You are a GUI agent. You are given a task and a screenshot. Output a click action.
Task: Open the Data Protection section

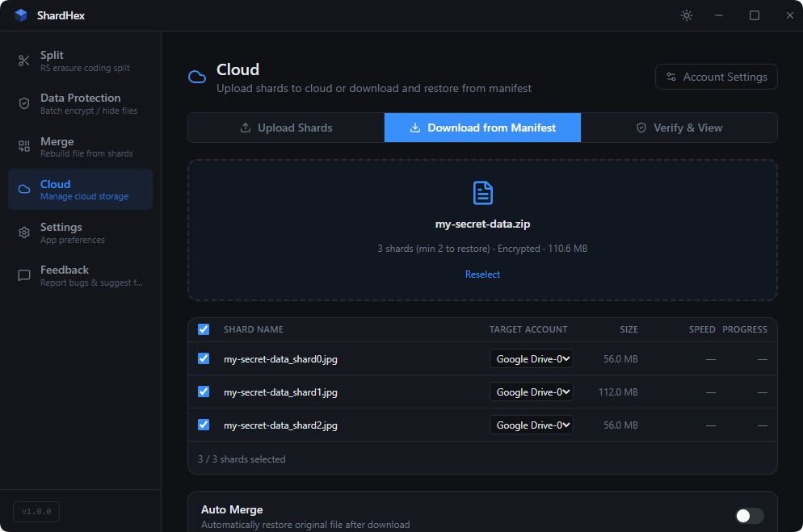pos(81,103)
